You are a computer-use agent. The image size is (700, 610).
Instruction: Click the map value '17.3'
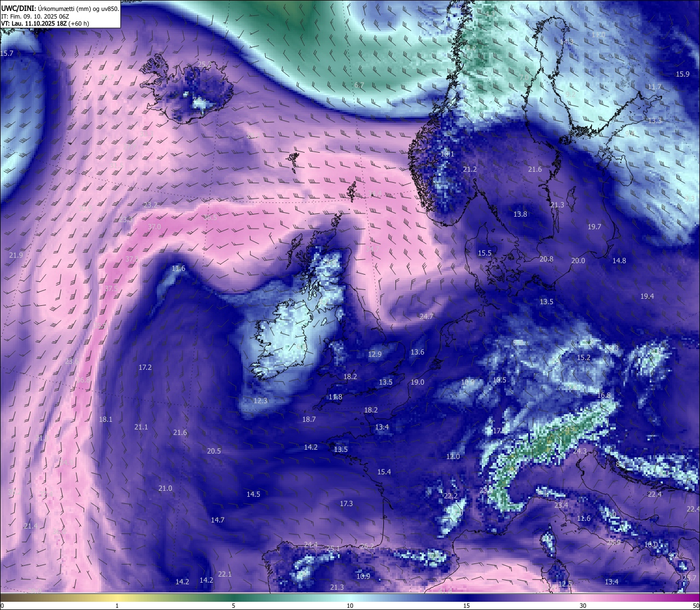[346, 504]
